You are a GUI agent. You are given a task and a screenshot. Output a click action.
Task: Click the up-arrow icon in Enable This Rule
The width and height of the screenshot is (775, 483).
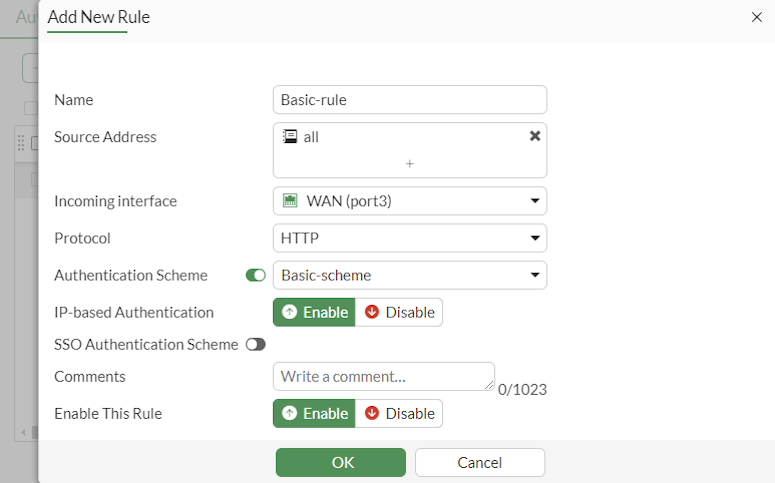(289, 413)
